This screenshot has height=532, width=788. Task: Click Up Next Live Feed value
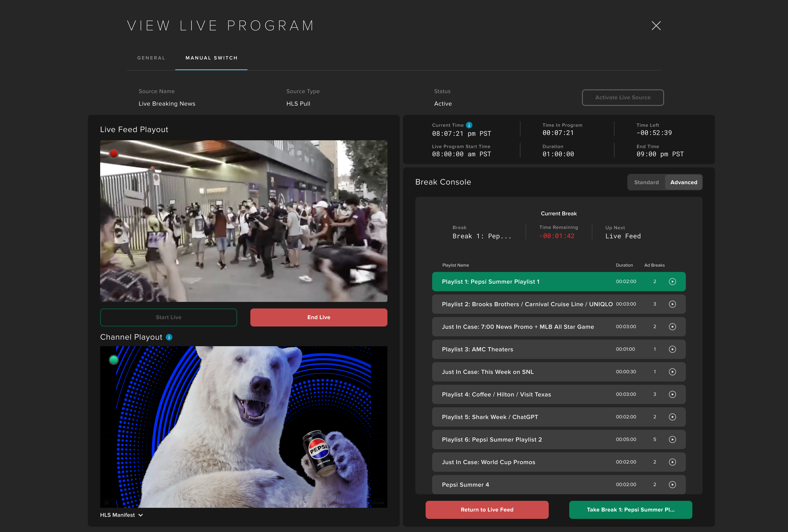coord(623,236)
